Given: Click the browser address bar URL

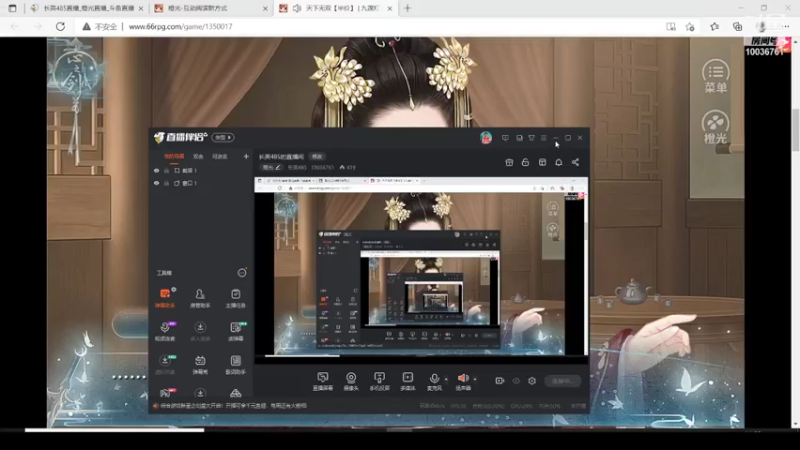Looking at the screenshot, I should click(x=180, y=27).
